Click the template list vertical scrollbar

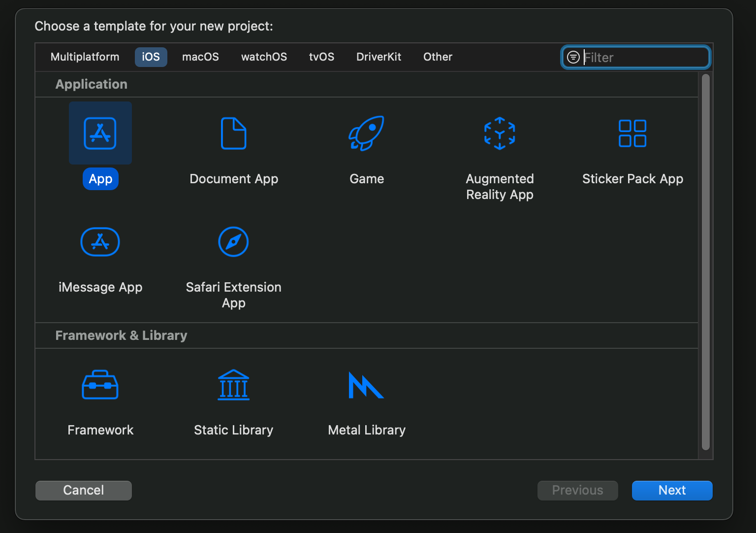(x=706, y=262)
